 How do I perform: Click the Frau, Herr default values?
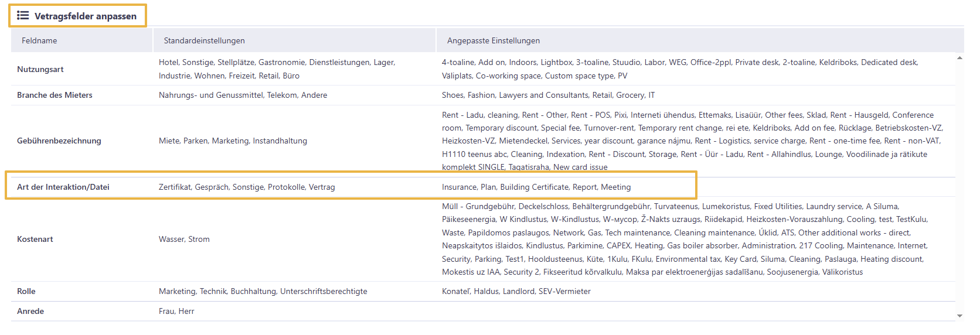[x=176, y=311]
